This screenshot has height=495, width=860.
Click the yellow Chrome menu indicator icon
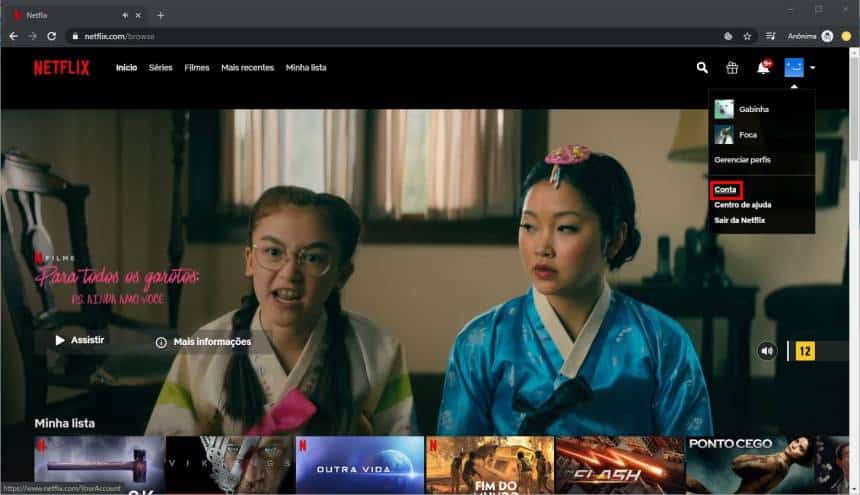click(846, 36)
